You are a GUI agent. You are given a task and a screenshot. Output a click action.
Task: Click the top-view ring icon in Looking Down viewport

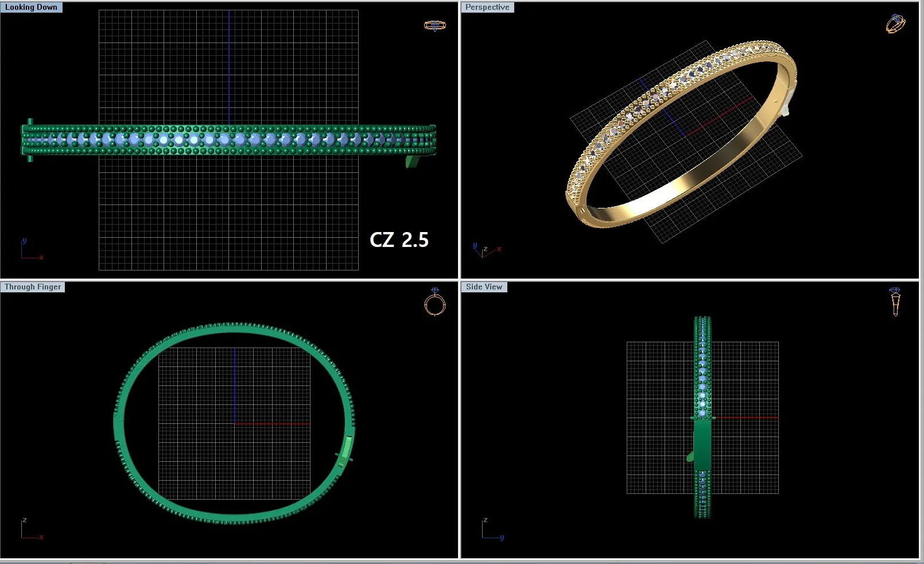click(x=434, y=25)
